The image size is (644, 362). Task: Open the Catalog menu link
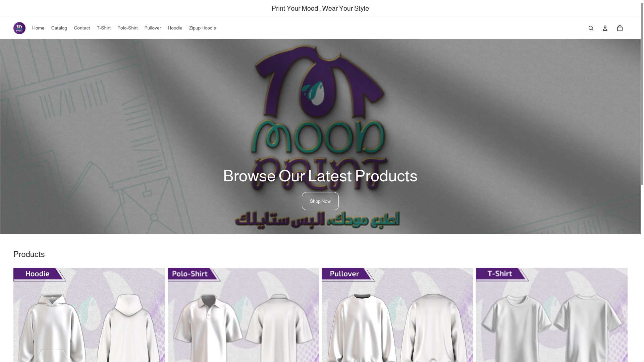pyautogui.click(x=59, y=28)
